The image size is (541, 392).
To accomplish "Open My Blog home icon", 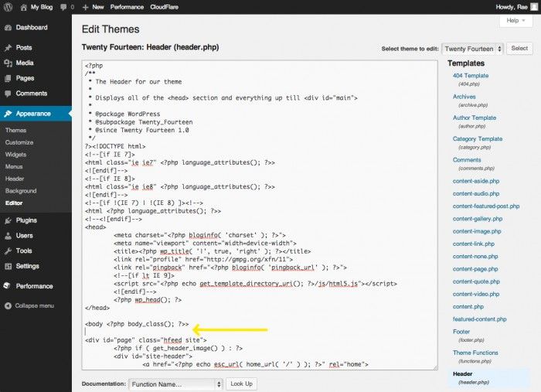I will [23, 7].
